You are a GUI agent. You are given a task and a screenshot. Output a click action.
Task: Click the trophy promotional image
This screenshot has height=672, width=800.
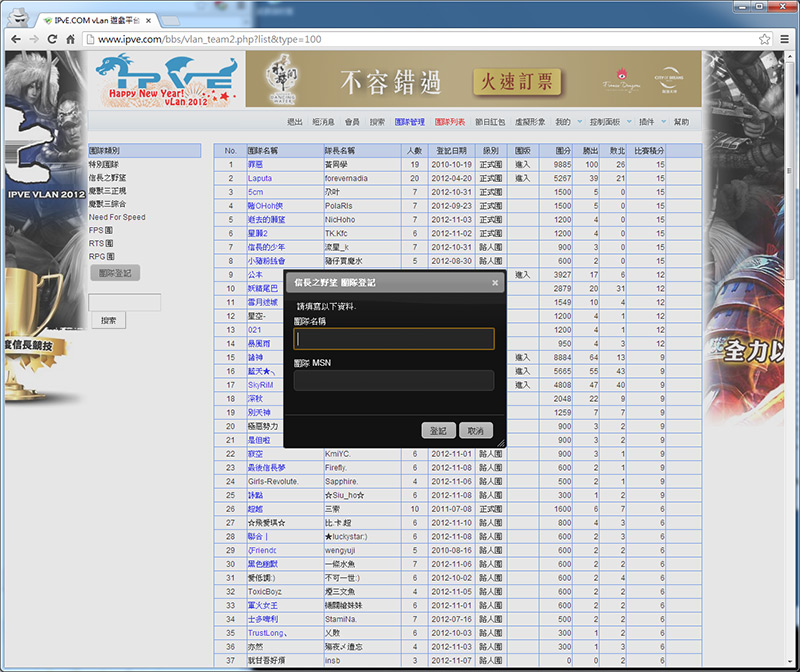point(36,337)
